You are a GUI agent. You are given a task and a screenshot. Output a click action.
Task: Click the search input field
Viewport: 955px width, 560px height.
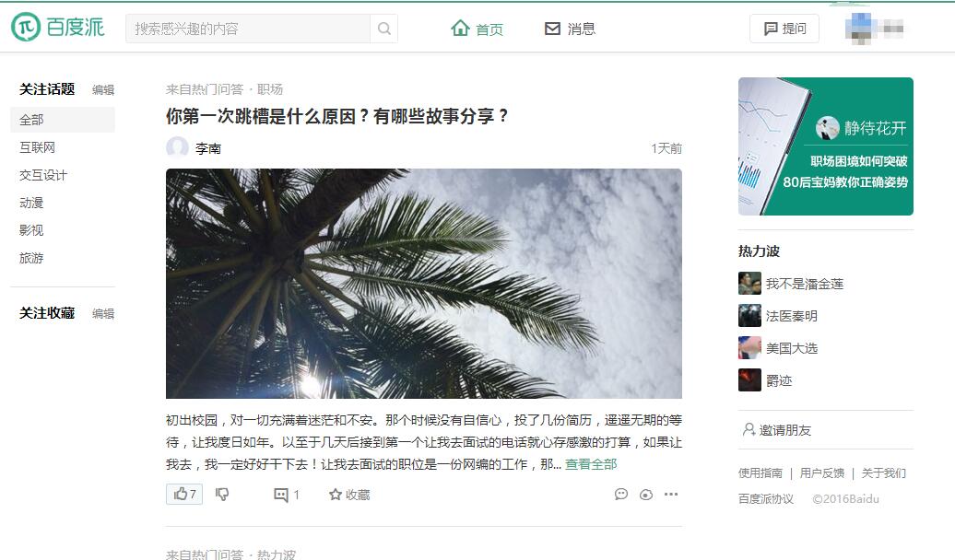point(248,29)
